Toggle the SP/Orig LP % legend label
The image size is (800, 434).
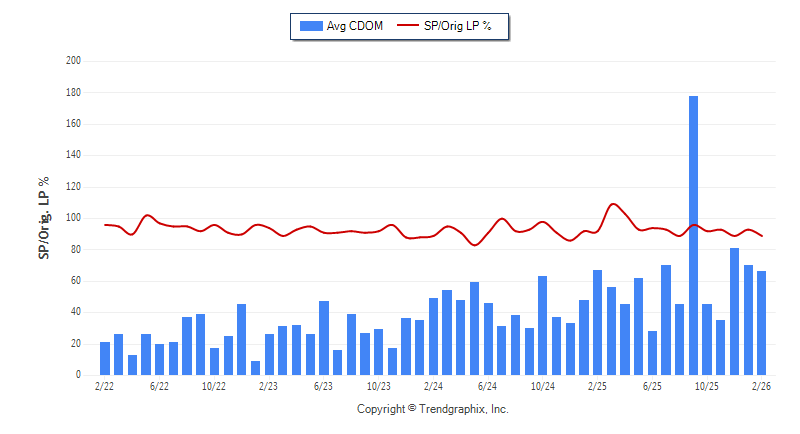coord(457,26)
